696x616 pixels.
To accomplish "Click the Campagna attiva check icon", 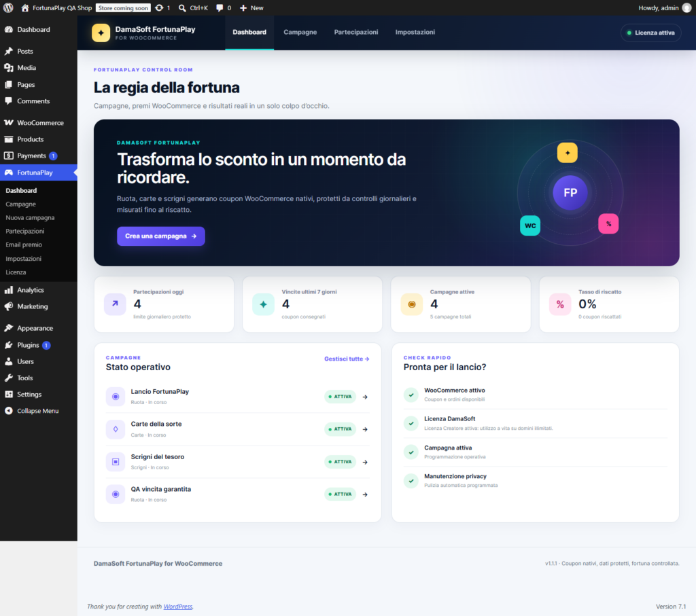I will (411, 452).
